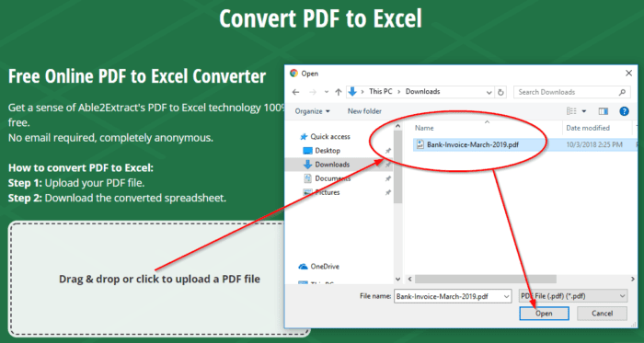Click the search magnifier icon
The height and width of the screenshot is (343, 644).
pos(623,92)
